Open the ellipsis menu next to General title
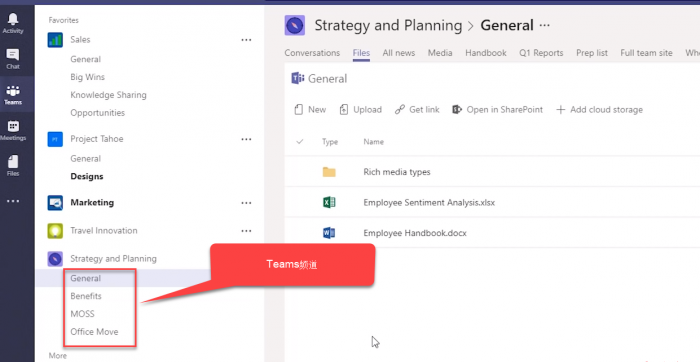The width and height of the screenshot is (700, 362). 545,25
